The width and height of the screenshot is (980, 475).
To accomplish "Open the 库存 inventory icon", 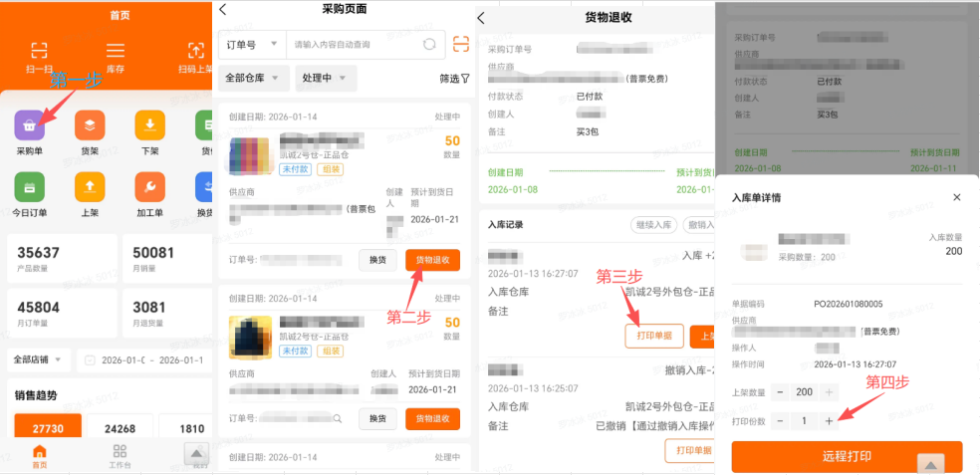I will pos(117,51).
